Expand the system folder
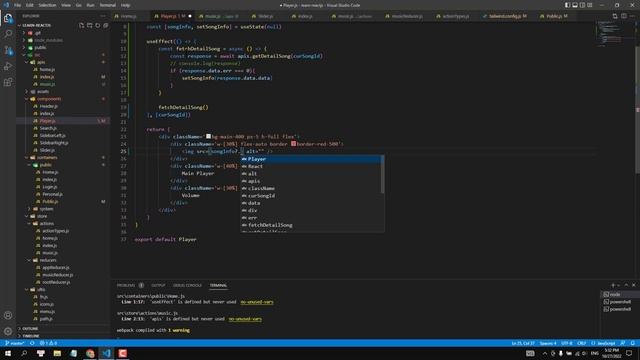This screenshot has height=360, width=640. [x=46, y=209]
